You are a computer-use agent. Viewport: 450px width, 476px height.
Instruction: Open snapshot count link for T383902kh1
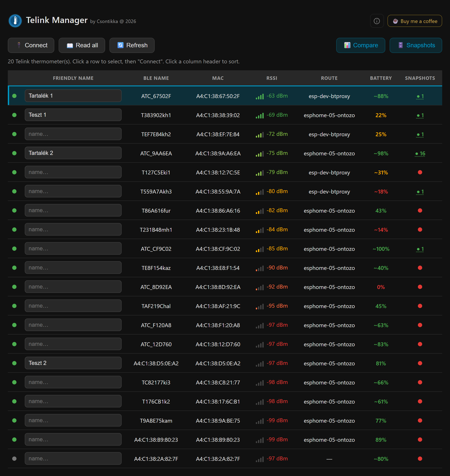tap(420, 115)
